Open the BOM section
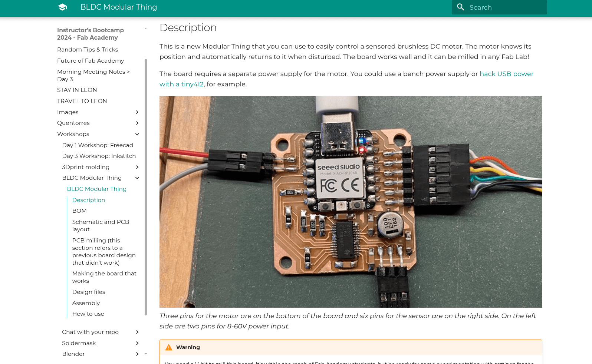 [79, 211]
